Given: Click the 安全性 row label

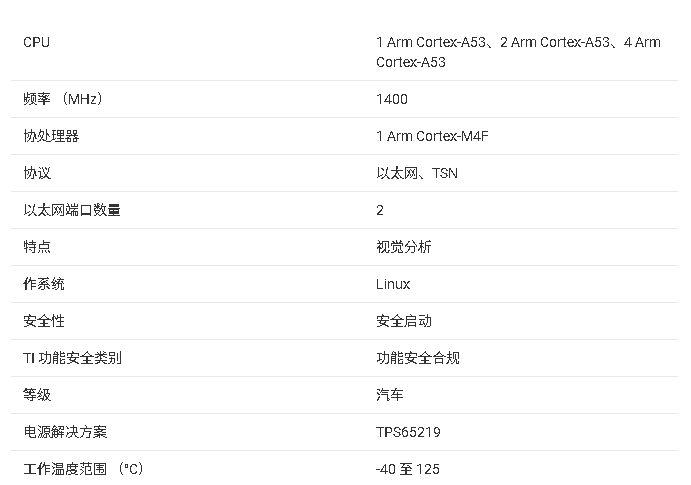Looking at the screenshot, I should point(44,321).
